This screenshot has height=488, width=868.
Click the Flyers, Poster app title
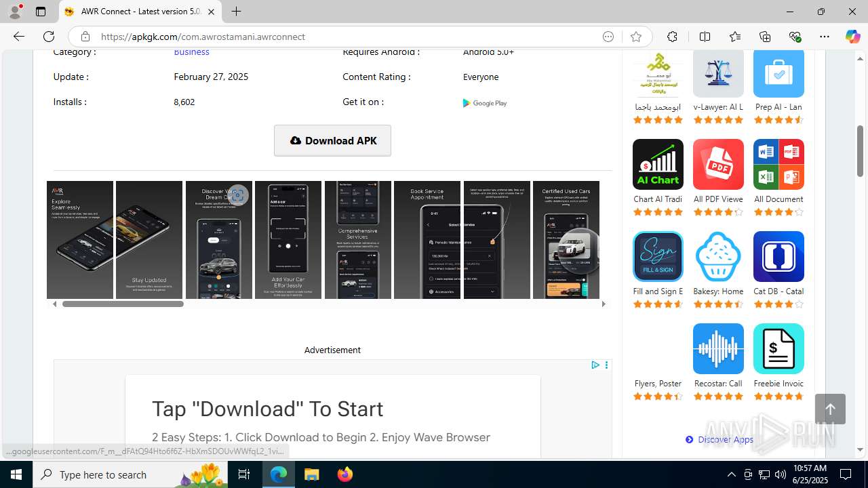point(658,384)
